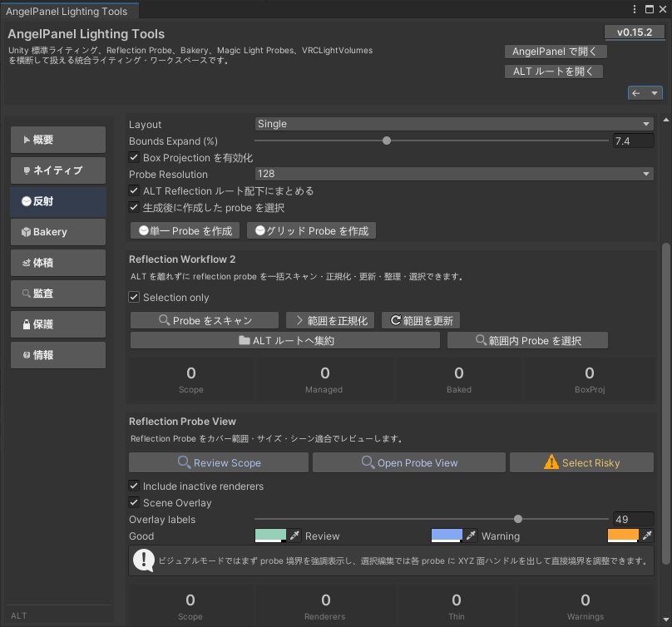Select the ネイティブ tab
This screenshot has width=672, height=627.
(x=57, y=170)
